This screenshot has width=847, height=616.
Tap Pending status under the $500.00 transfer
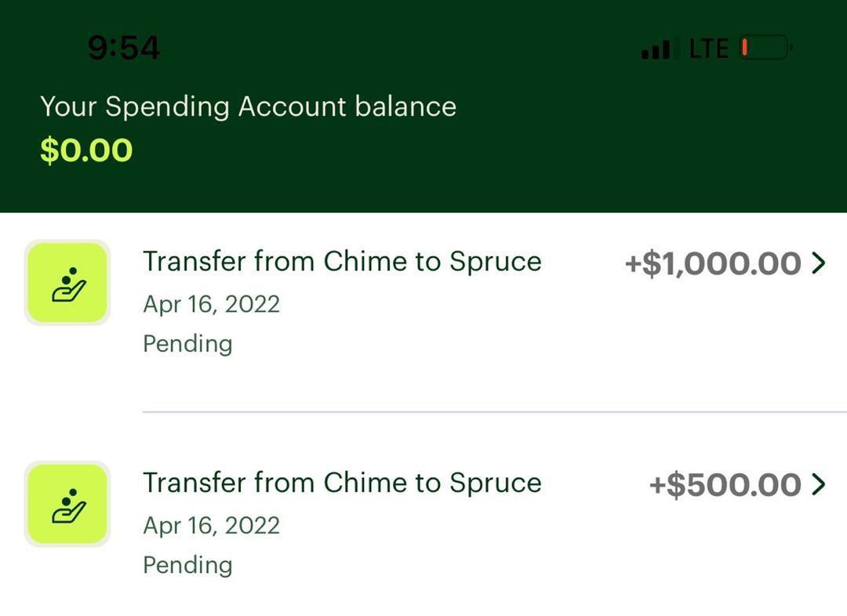tap(187, 564)
